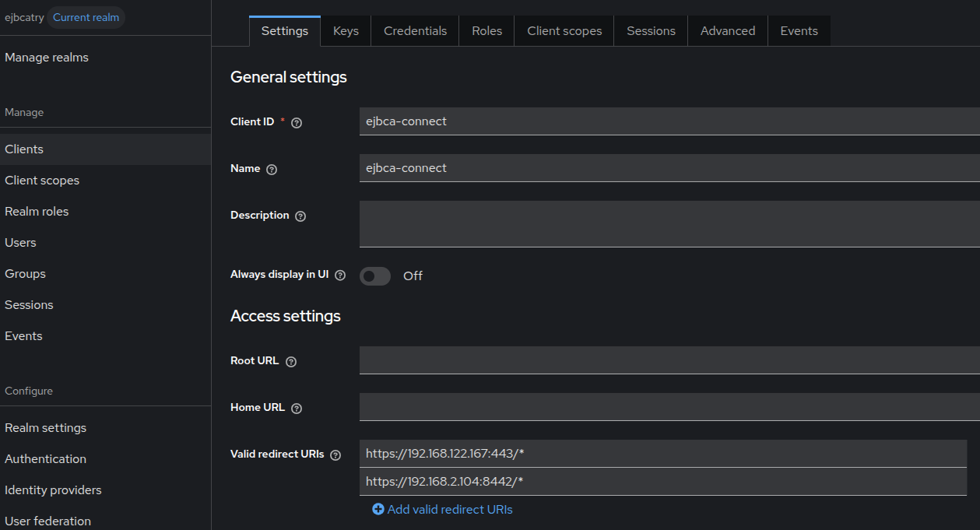Open Realm settings in sidebar

(x=105, y=428)
